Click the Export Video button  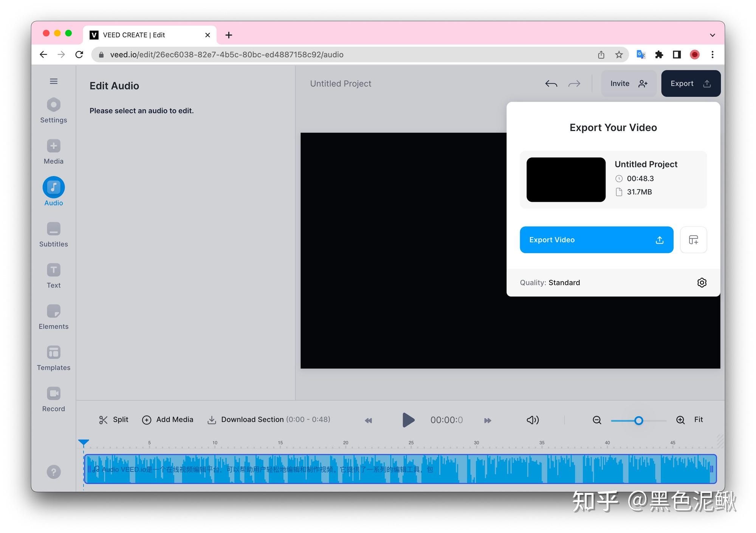[596, 239]
